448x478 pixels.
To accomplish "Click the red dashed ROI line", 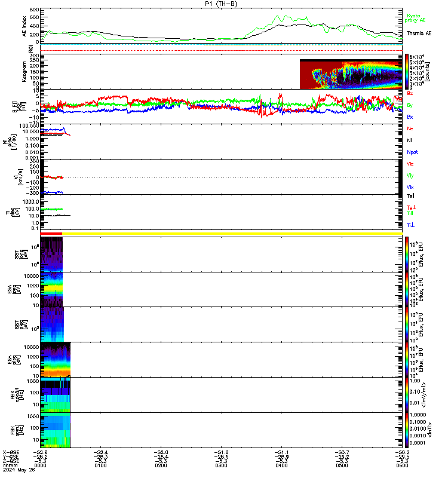I will (x=221, y=50).
